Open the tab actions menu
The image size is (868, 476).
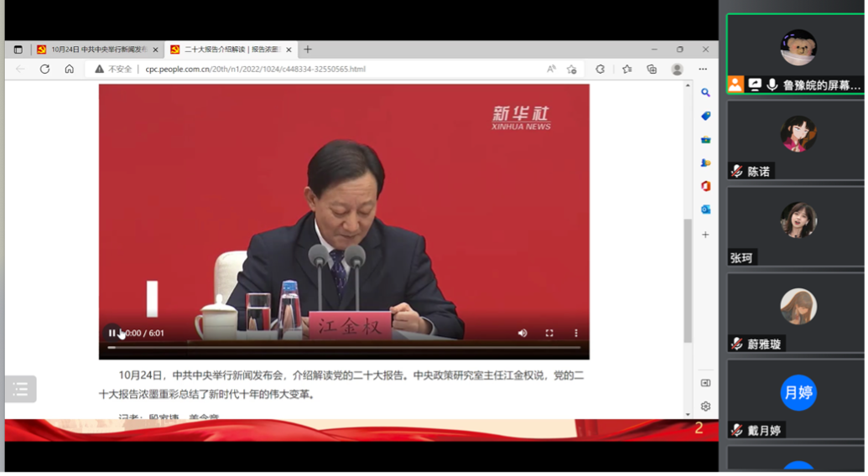coord(18,49)
